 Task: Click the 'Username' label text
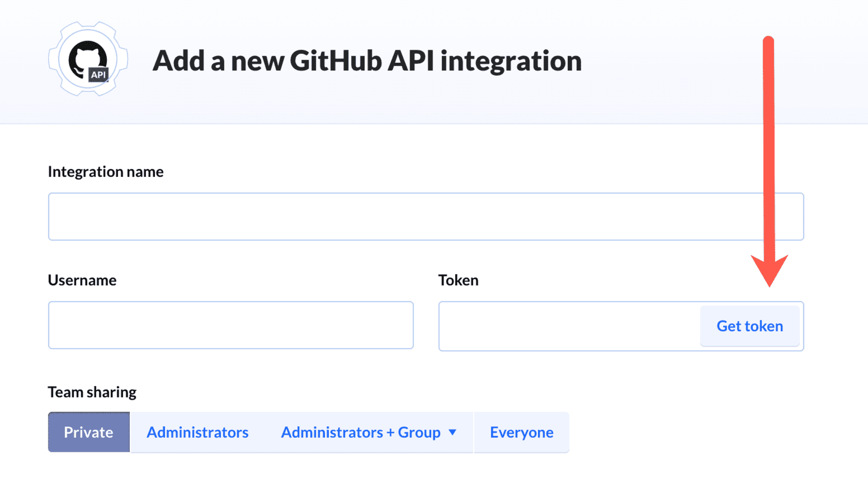coord(82,280)
